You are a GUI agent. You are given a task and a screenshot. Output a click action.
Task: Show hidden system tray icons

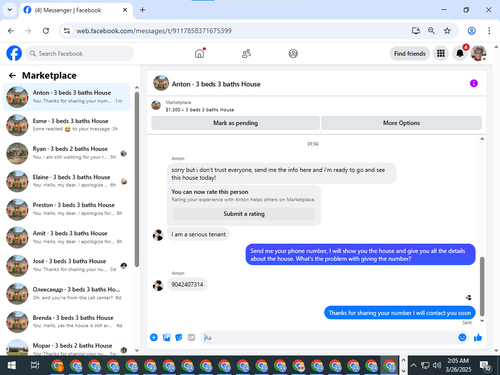click(x=413, y=365)
